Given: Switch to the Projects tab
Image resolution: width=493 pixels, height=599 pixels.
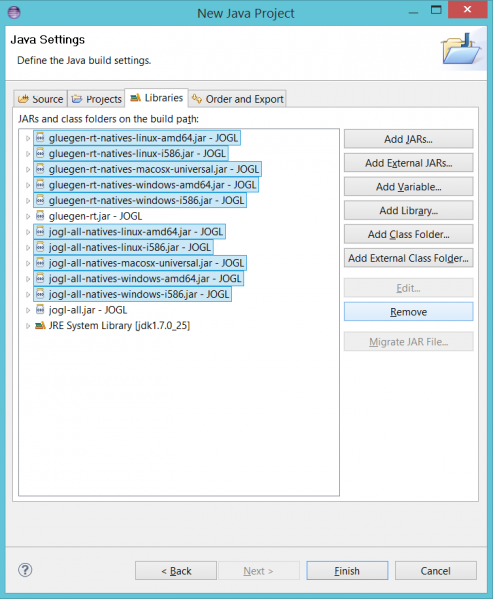Looking at the screenshot, I should [97, 99].
